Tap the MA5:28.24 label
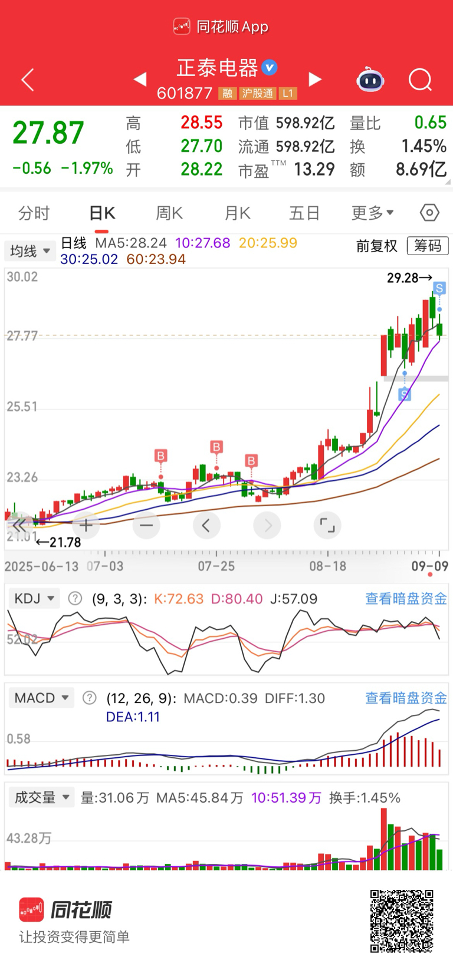 (x=131, y=243)
